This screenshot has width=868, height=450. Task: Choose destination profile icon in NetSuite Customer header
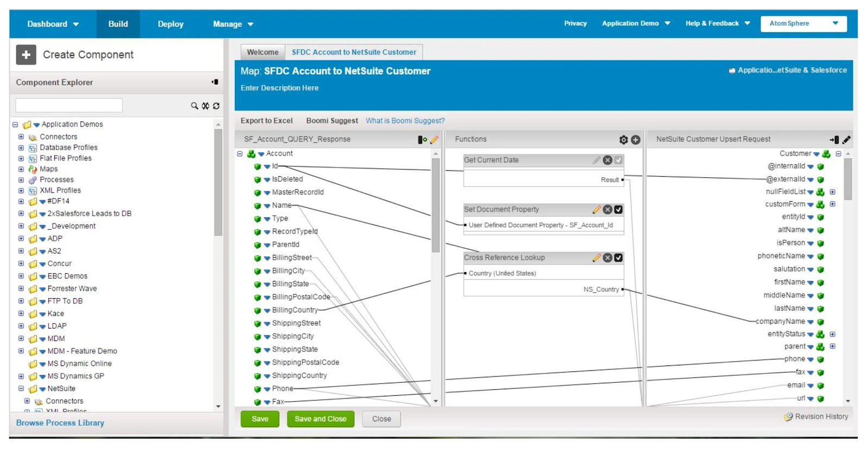(x=834, y=140)
